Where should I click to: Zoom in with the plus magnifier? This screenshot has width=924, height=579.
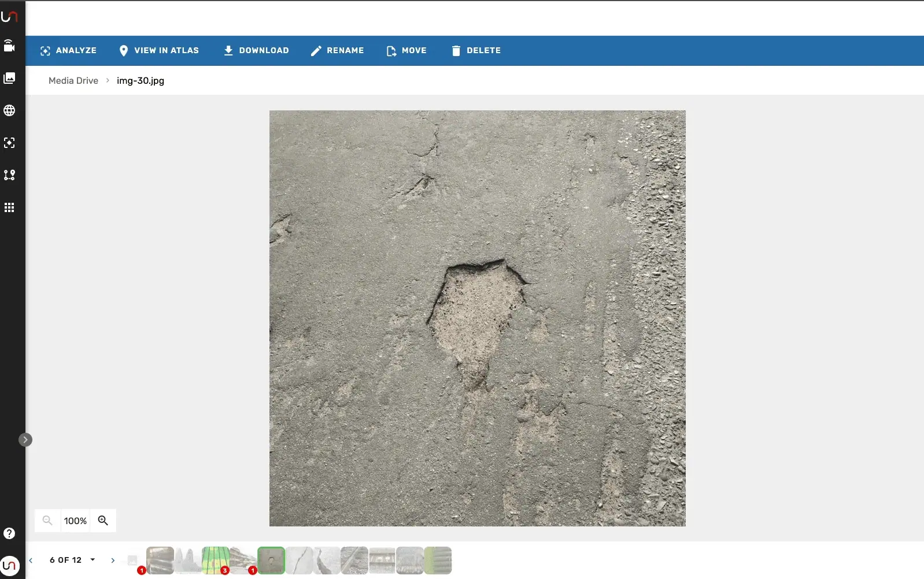(103, 521)
